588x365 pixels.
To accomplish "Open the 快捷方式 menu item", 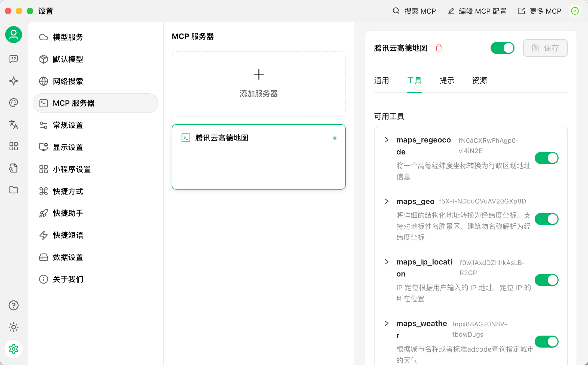I will [x=95, y=191].
